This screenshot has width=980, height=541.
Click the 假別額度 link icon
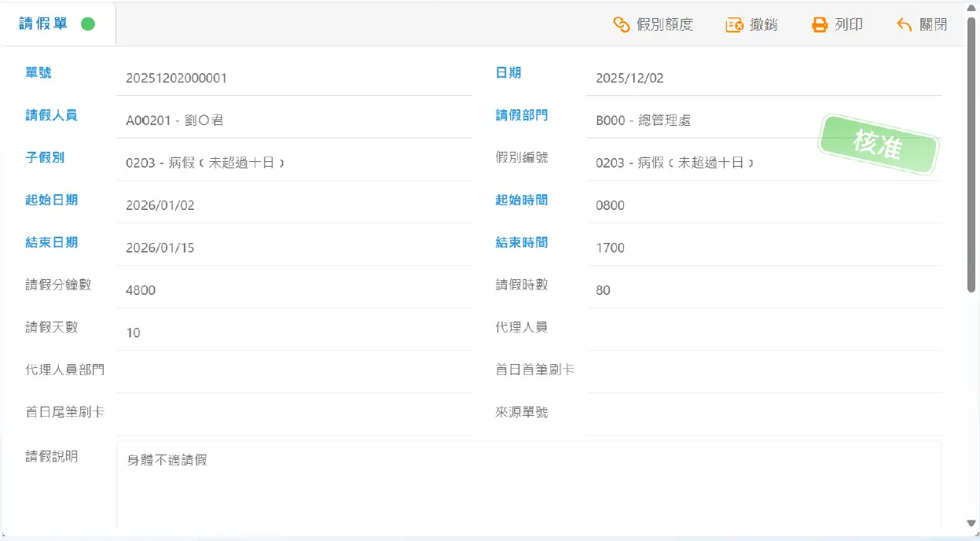[x=622, y=25]
